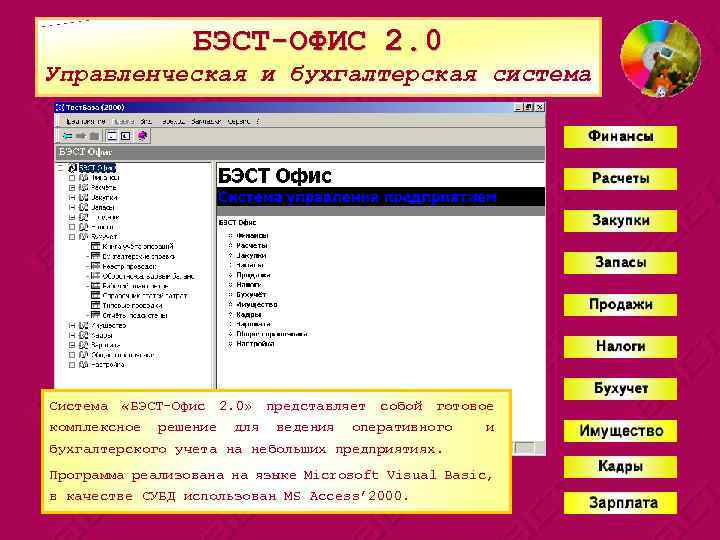Open Бухучёт link in right pane list
720x540 pixels.
click(251, 294)
